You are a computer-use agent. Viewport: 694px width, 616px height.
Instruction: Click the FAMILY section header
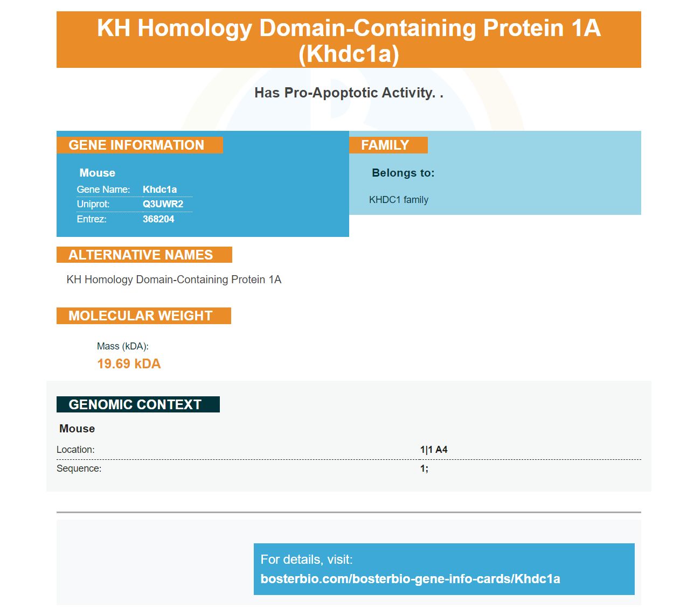[388, 145]
